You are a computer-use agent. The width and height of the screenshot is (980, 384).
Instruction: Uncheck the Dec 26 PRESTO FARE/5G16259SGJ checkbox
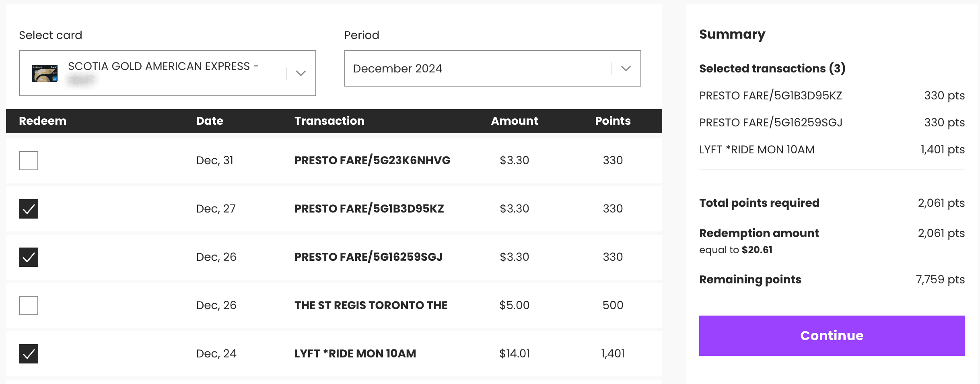pos(29,257)
